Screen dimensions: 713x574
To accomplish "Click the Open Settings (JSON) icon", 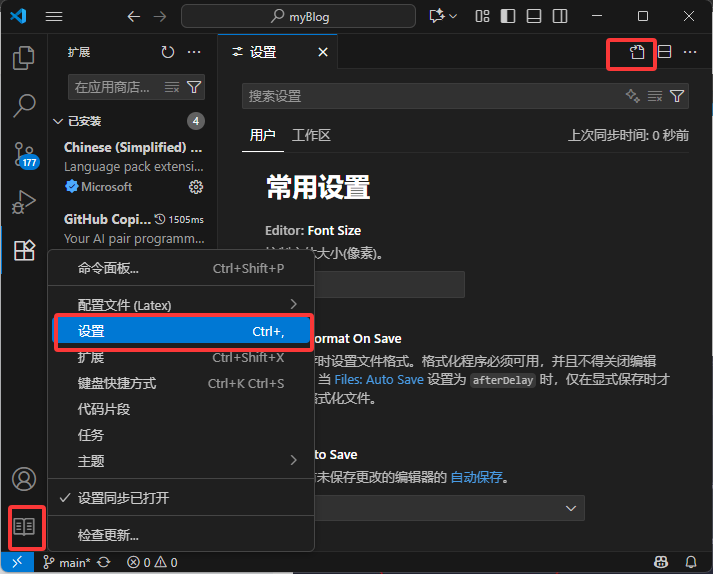I will click(636, 52).
